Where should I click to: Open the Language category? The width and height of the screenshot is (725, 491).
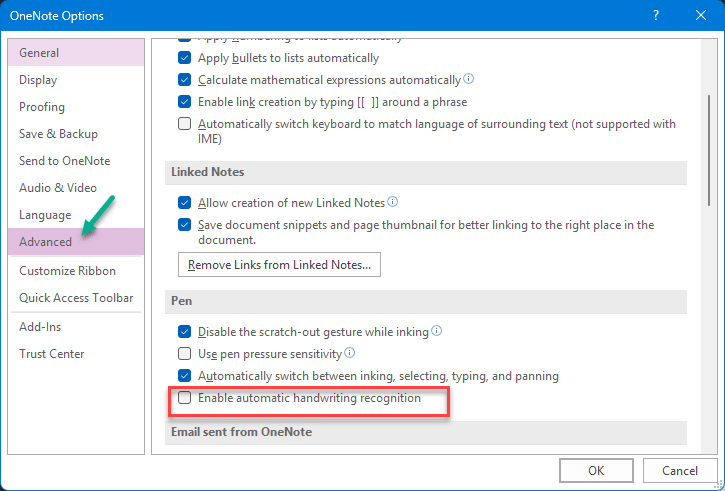(x=76, y=215)
